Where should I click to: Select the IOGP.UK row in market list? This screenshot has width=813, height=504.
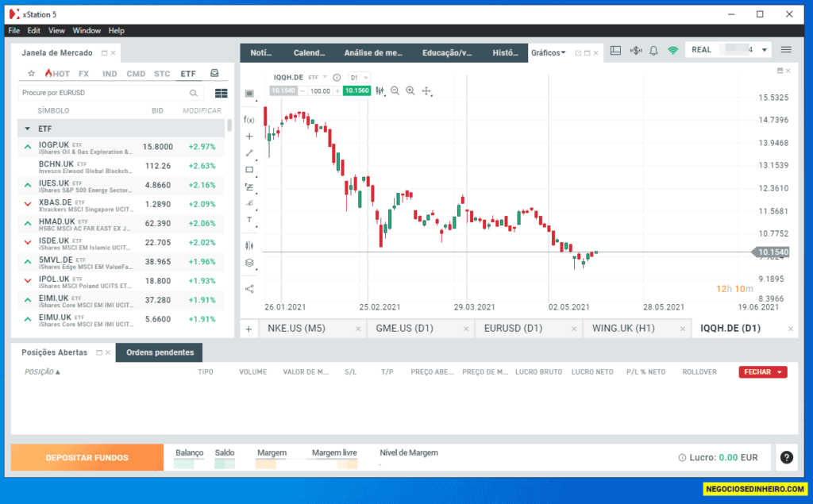[x=121, y=148]
